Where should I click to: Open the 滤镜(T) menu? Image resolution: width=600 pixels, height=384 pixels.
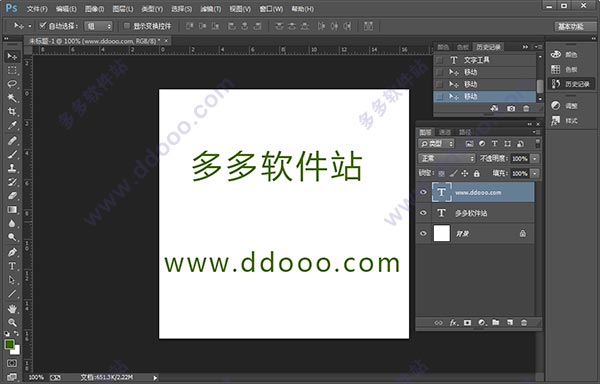[210, 8]
